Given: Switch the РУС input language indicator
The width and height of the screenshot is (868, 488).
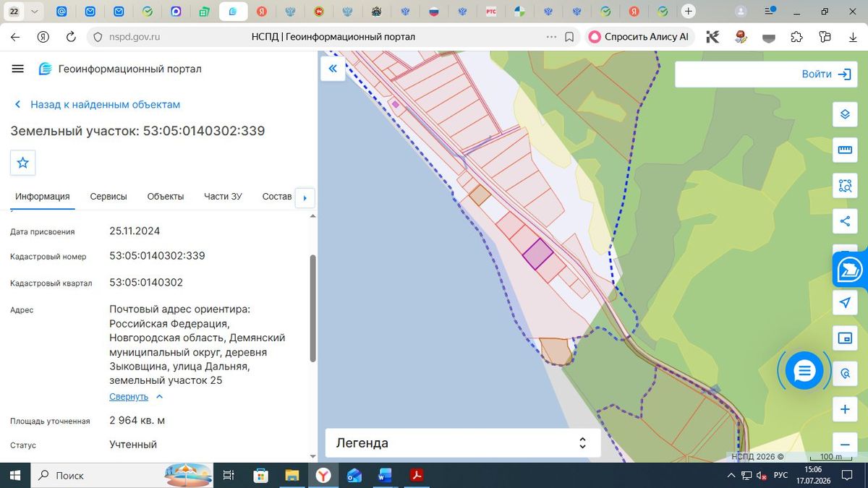Looking at the screenshot, I should coord(780,475).
